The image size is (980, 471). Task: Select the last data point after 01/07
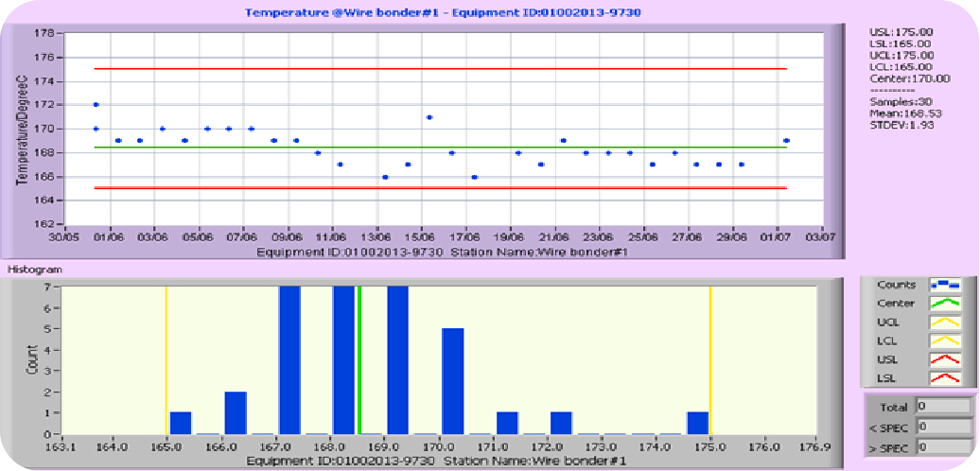pos(786,141)
